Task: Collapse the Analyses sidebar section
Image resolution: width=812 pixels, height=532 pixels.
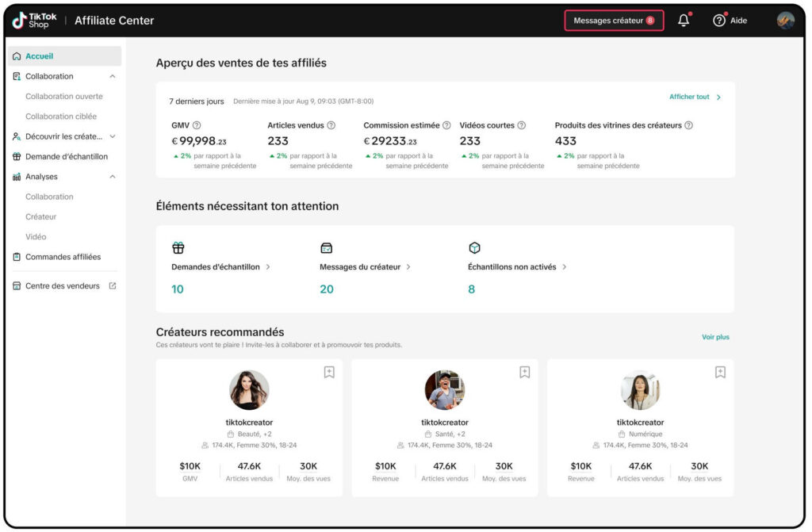Action: [113, 177]
